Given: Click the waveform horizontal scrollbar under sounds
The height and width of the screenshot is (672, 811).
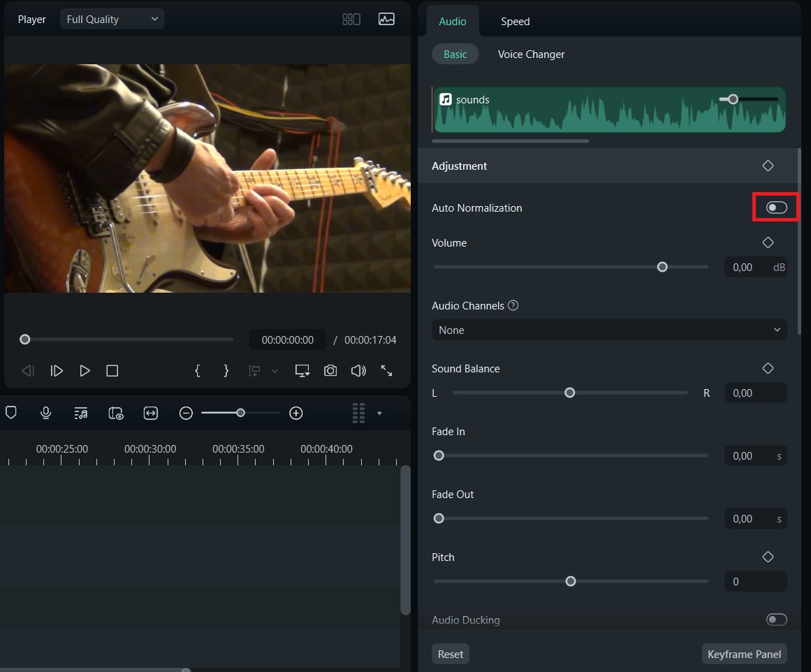Looking at the screenshot, I should [x=510, y=140].
